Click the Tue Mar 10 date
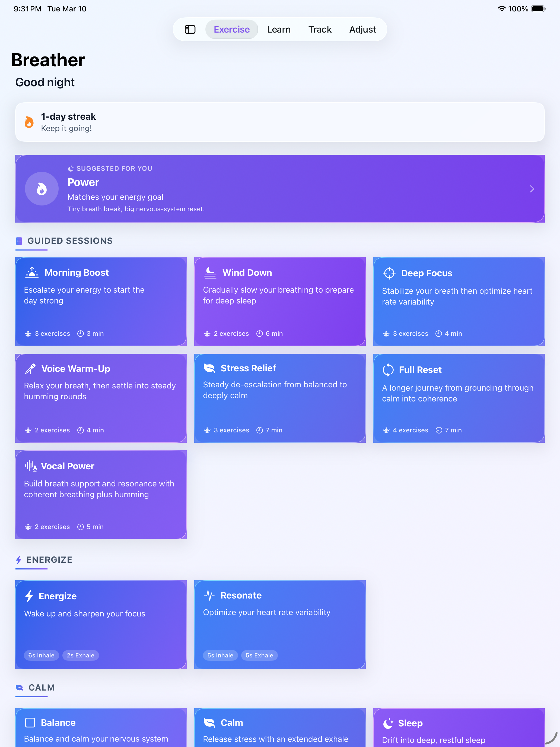Image resolution: width=560 pixels, height=747 pixels. point(67,9)
